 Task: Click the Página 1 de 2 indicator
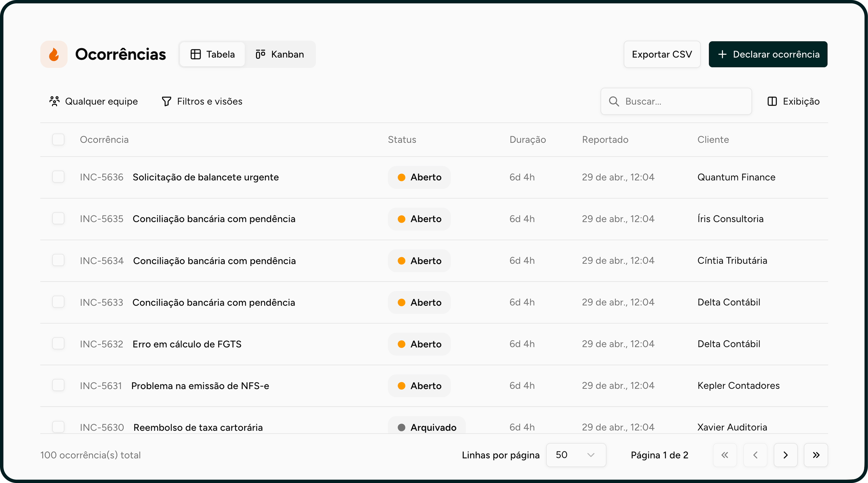[659, 455]
